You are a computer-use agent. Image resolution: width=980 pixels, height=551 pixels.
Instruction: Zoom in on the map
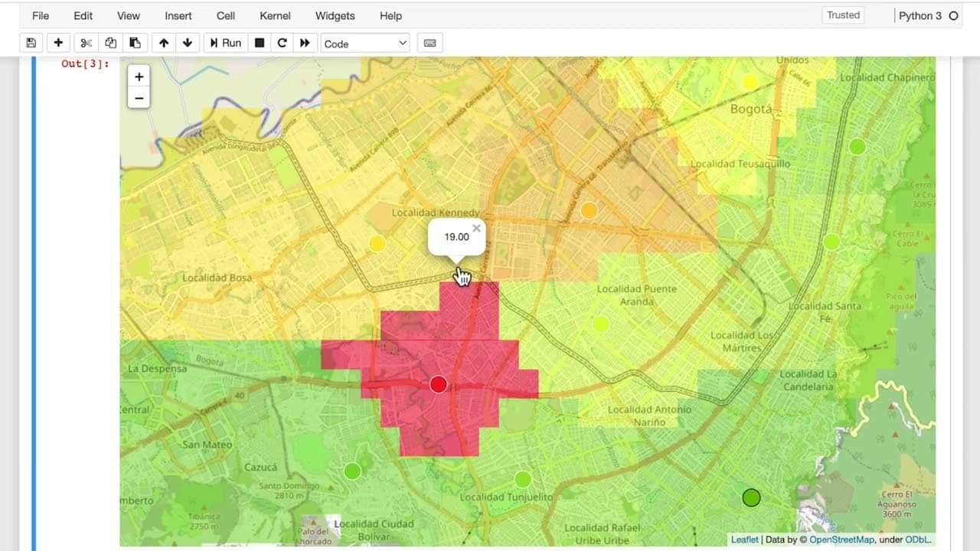pos(139,77)
